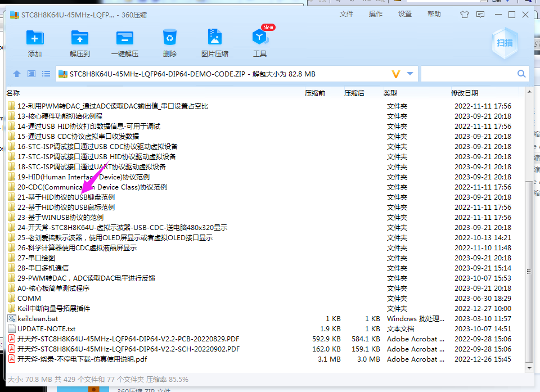540x392 pixels.
Task: Select folder 24-开天斧 虚拟示波器
Action: (122, 228)
